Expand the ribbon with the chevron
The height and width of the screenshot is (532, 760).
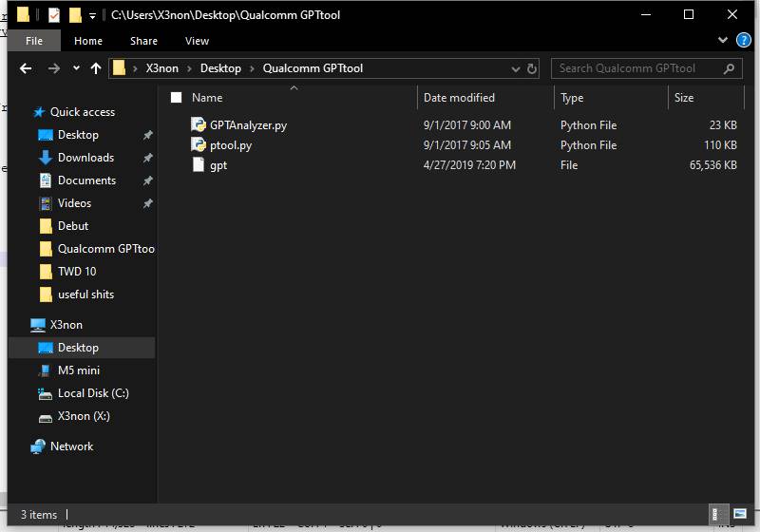(723, 40)
